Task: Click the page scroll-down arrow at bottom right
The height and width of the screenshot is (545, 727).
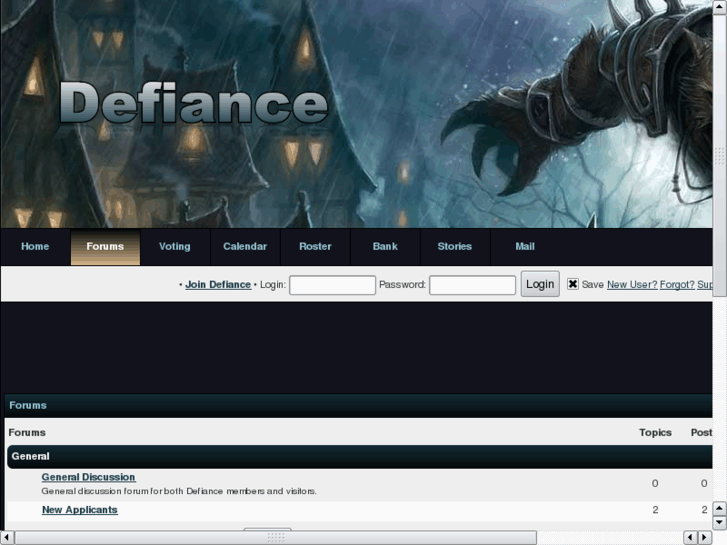Action: pyautogui.click(x=720, y=523)
